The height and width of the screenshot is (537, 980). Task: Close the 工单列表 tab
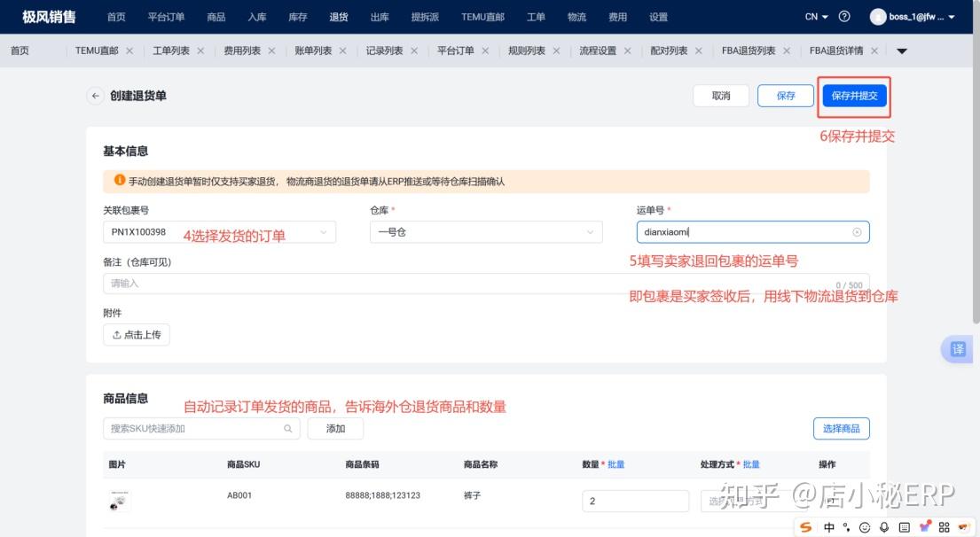[x=200, y=51]
